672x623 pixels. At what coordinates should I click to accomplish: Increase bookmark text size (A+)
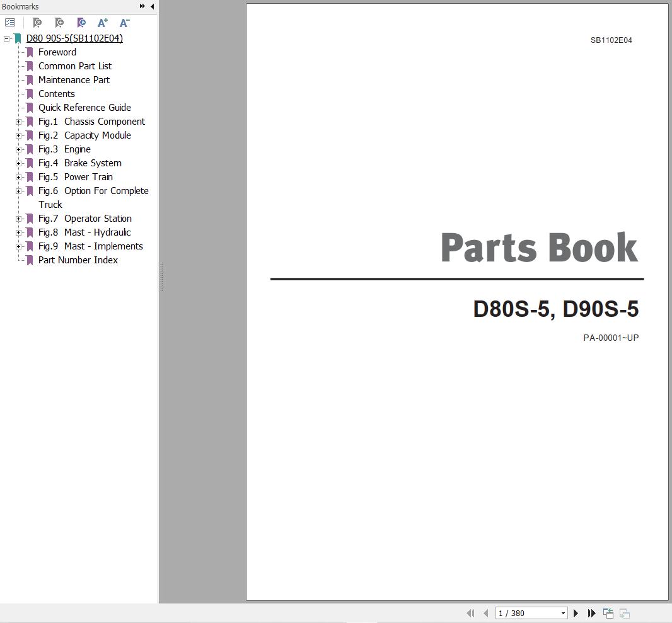click(x=103, y=22)
